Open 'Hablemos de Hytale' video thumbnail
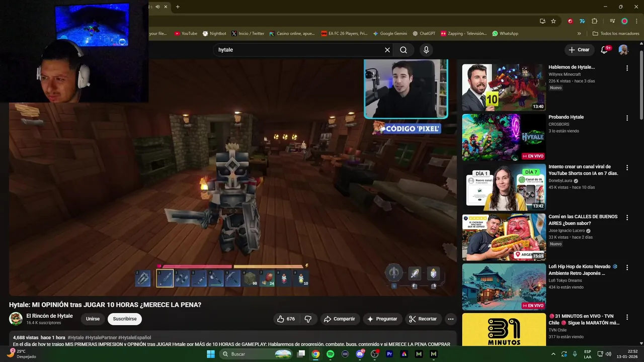Viewport: 644px width, 362px height. click(x=504, y=87)
